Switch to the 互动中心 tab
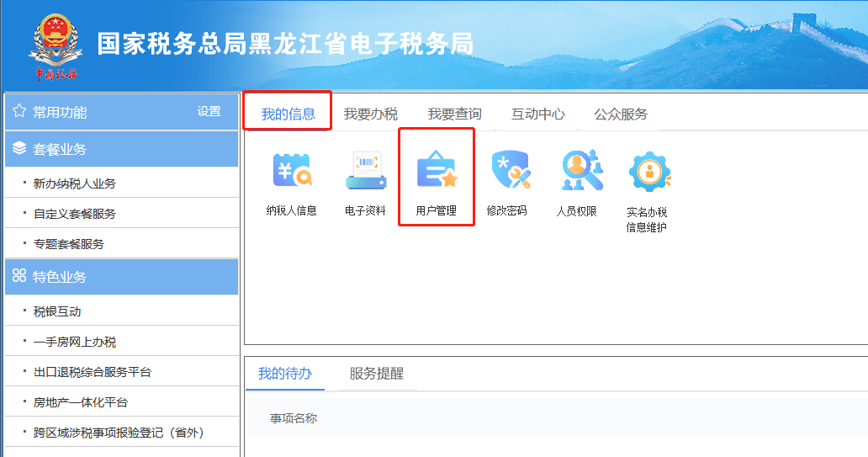Viewport: 868px width, 457px height. click(x=538, y=114)
